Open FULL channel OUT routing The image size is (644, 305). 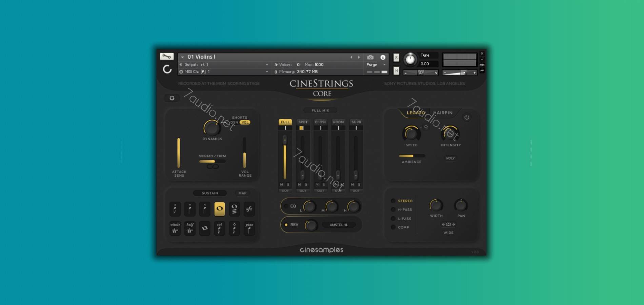point(285,191)
